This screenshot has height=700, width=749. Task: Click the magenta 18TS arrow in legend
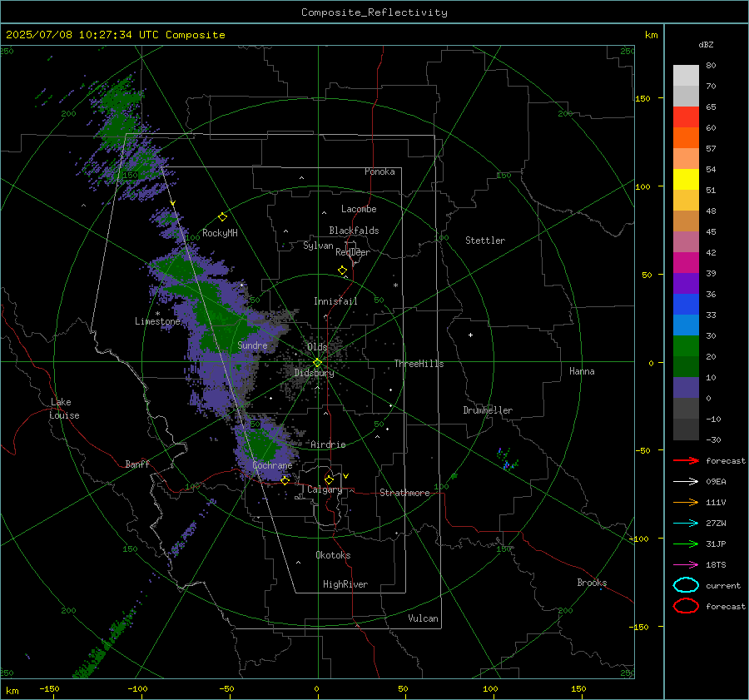(x=686, y=565)
